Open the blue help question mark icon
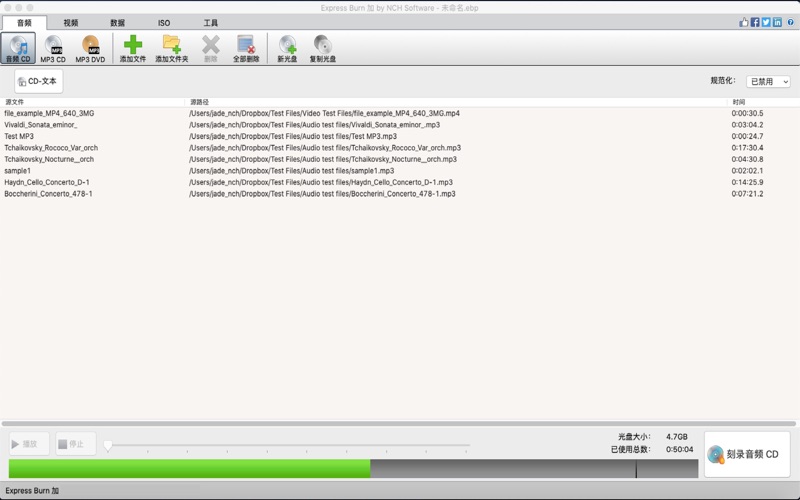Screen dimensions: 800x500 pos(791,22)
